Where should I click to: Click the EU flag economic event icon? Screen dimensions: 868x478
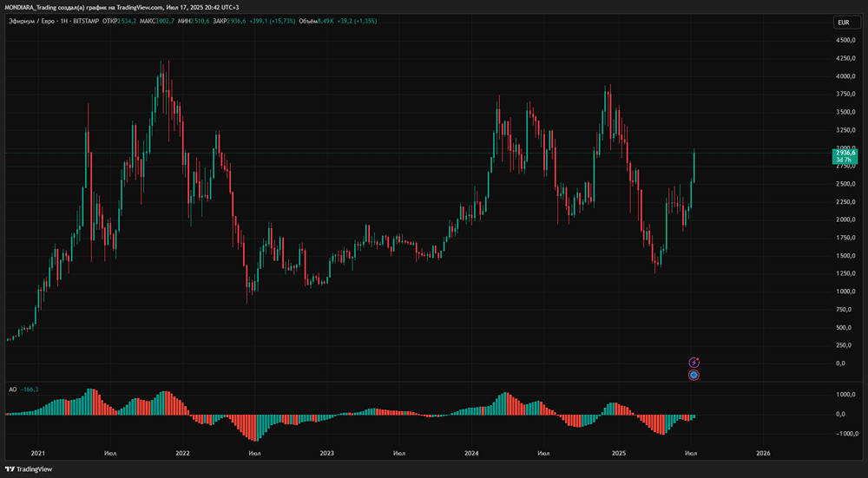pyautogui.click(x=694, y=375)
